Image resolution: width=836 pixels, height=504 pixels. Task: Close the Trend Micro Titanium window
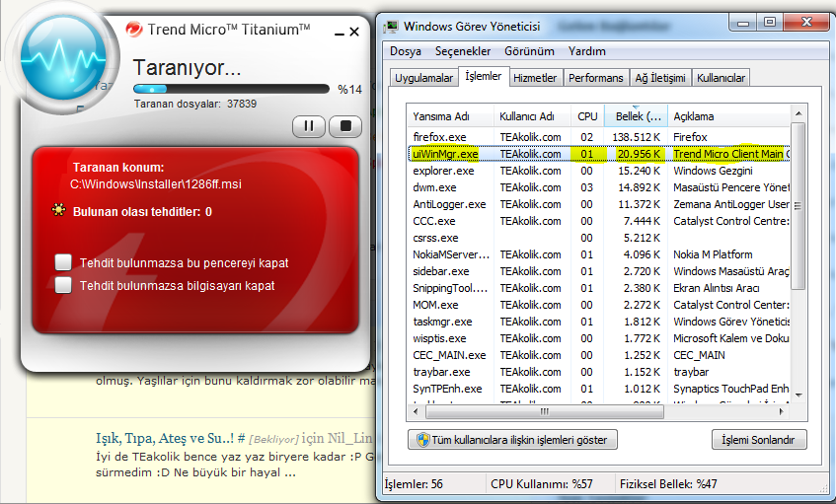pyautogui.click(x=354, y=32)
